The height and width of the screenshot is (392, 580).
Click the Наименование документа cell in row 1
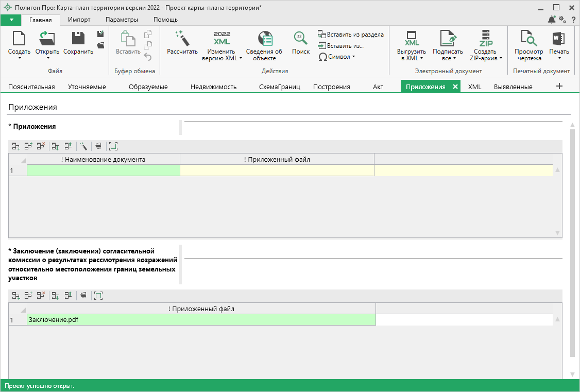click(103, 171)
